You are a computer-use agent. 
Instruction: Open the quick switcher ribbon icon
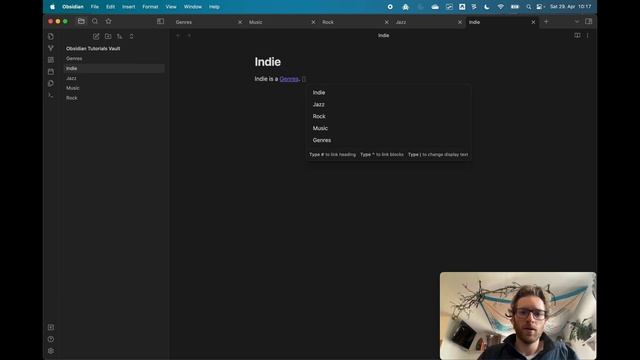tap(51, 36)
